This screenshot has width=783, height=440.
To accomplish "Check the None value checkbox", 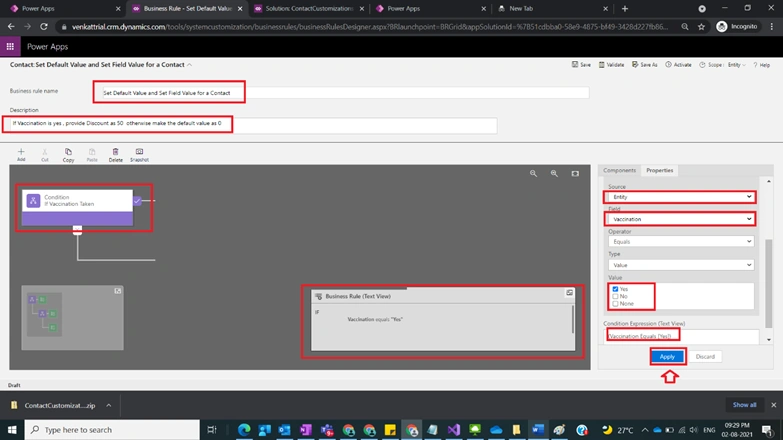I will coord(615,304).
